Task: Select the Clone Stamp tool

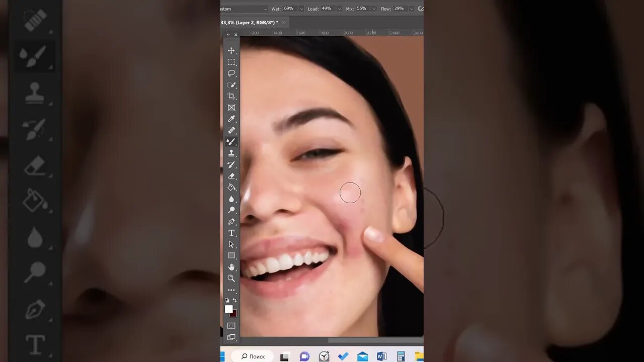Action: click(x=231, y=153)
